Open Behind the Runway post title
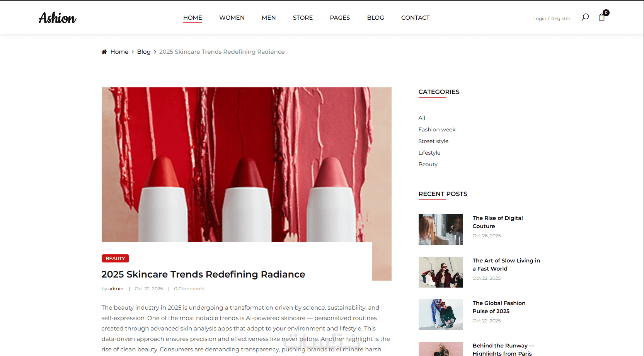 503,349
